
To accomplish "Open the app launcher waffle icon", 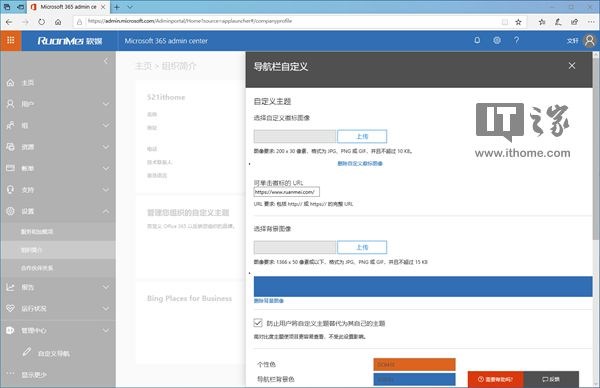I will pos(11,41).
